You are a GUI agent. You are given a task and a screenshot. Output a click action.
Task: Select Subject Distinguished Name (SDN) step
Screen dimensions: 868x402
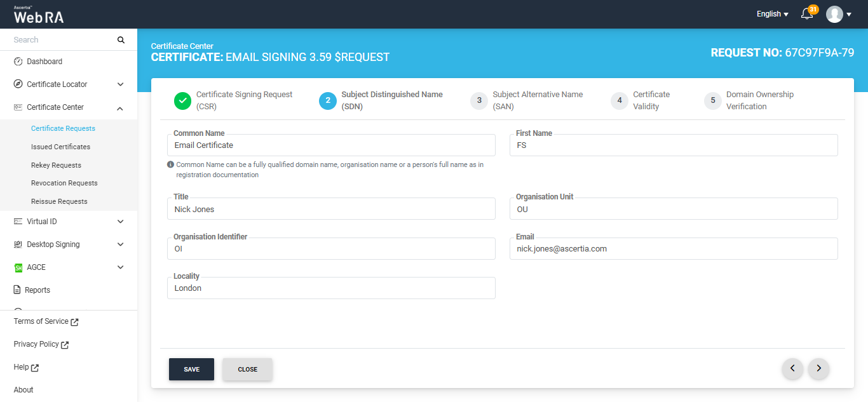[x=392, y=100]
